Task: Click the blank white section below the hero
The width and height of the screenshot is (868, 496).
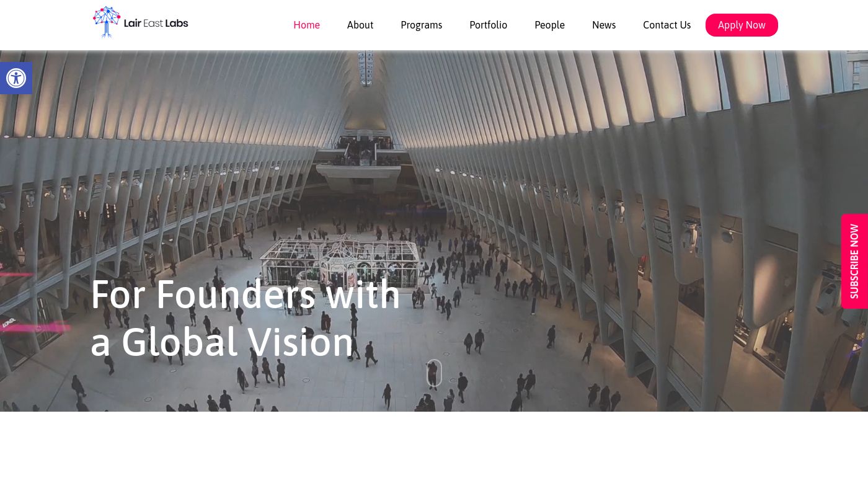Action: pyautogui.click(x=434, y=454)
